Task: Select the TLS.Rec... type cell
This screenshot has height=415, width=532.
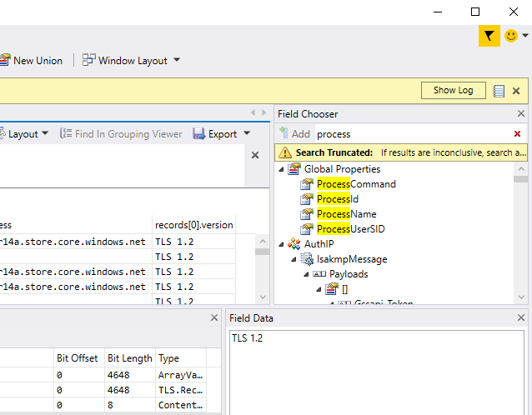Action: tap(181, 390)
